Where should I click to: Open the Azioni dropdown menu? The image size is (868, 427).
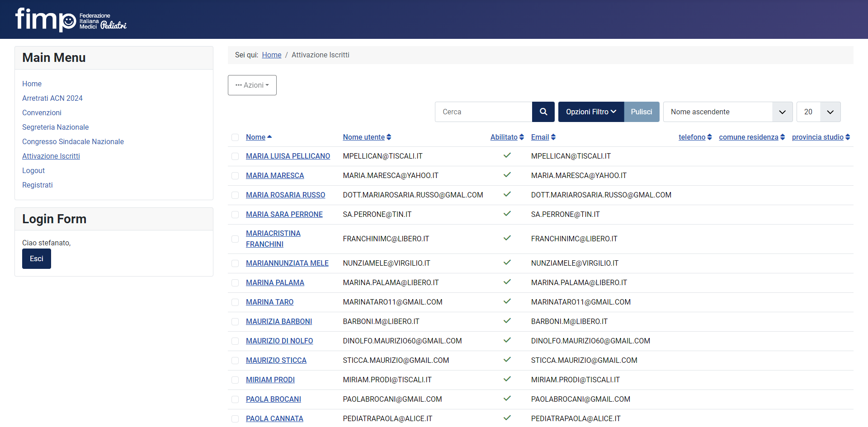pos(252,85)
